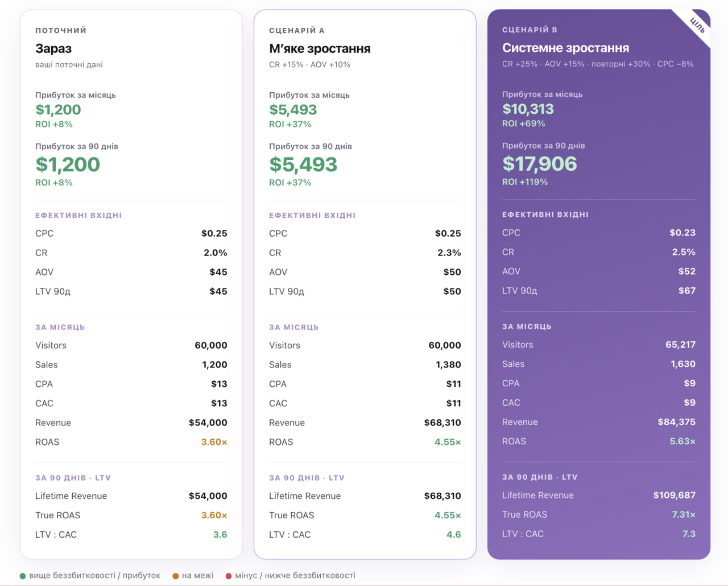Select the 'Зараз' current scenario card title
This screenshot has height=586, width=728.
[53, 48]
